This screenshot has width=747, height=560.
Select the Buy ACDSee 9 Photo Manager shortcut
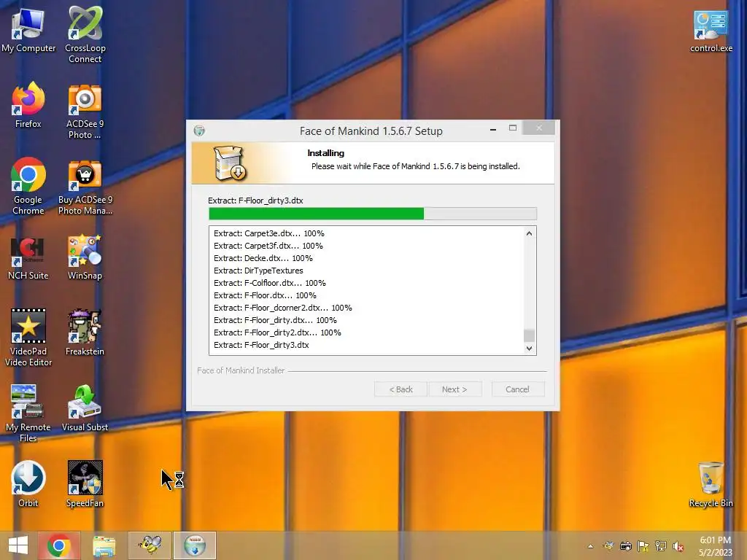click(x=85, y=187)
